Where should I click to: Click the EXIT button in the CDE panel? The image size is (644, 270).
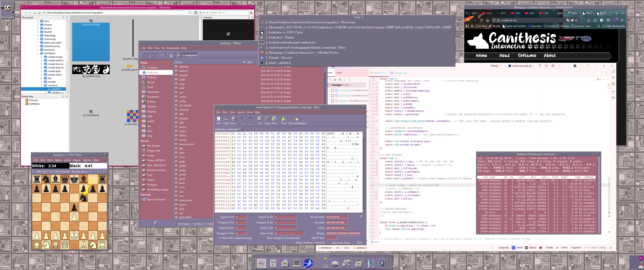(x=325, y=266)
